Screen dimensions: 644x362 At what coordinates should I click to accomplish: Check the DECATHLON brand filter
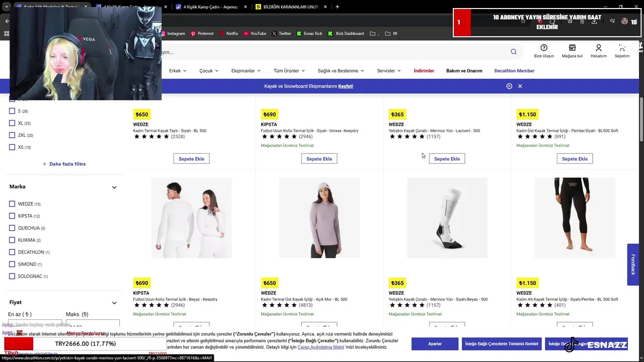12,252
